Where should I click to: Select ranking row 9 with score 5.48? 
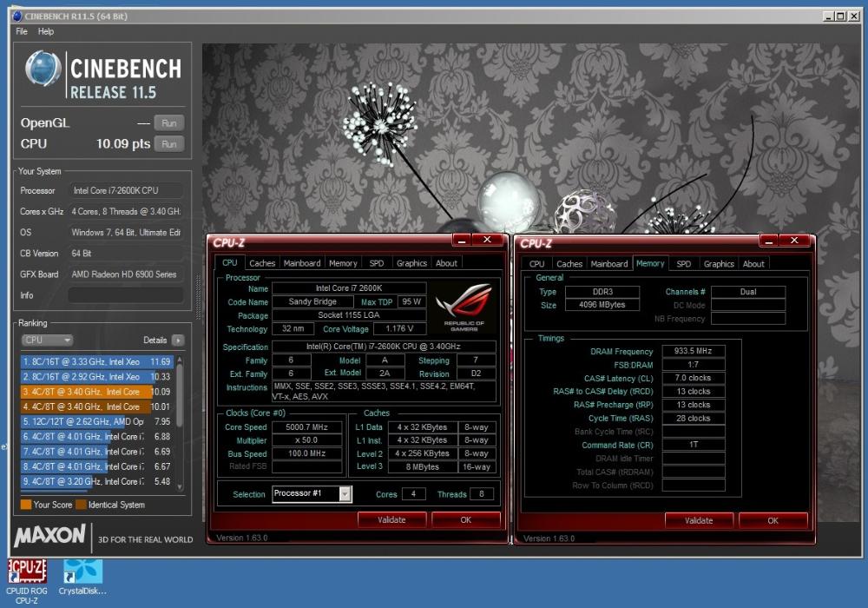click(x=97, y=481)
